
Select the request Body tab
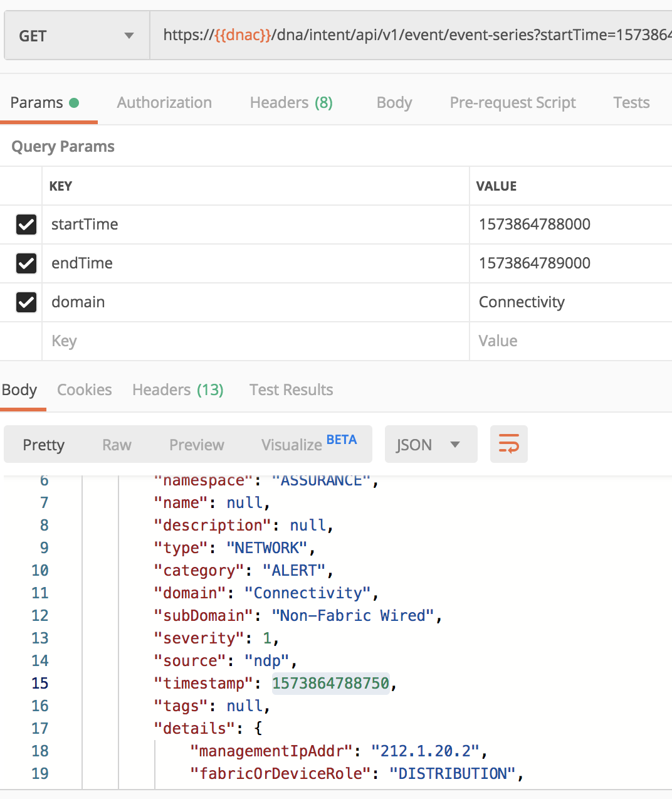point(394,102)
